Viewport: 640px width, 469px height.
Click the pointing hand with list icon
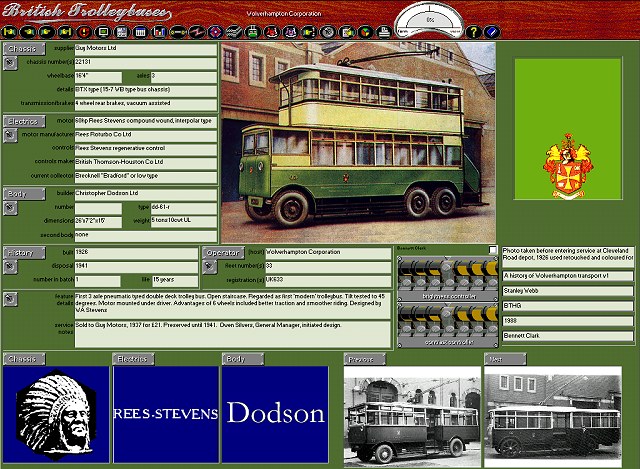309,32
